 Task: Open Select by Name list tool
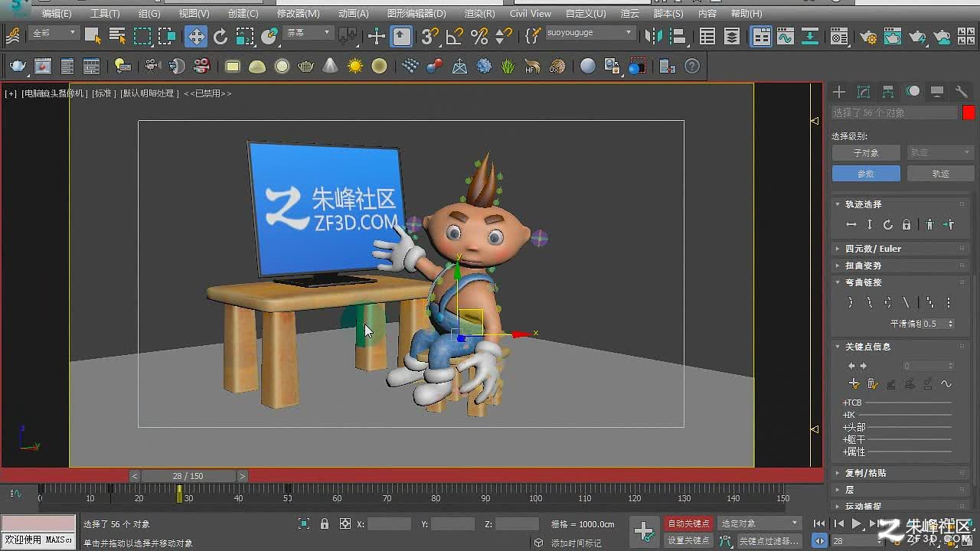(x=117, y=36)
